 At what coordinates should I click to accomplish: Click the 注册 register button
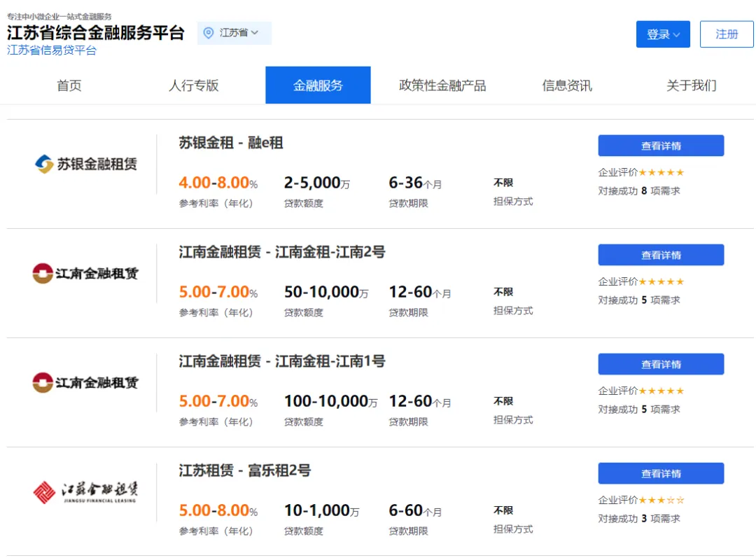pos(727,34)
